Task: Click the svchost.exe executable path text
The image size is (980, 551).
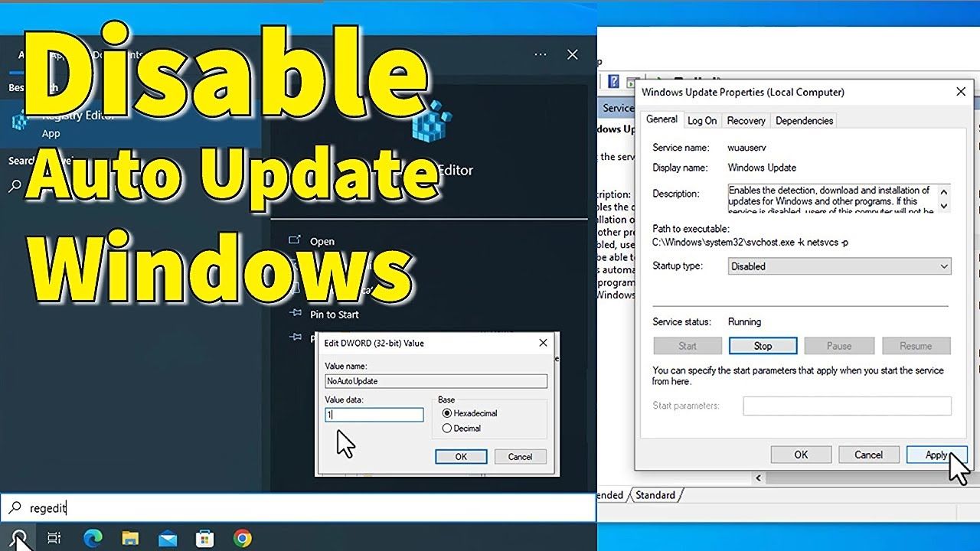Action: (750, 243)
